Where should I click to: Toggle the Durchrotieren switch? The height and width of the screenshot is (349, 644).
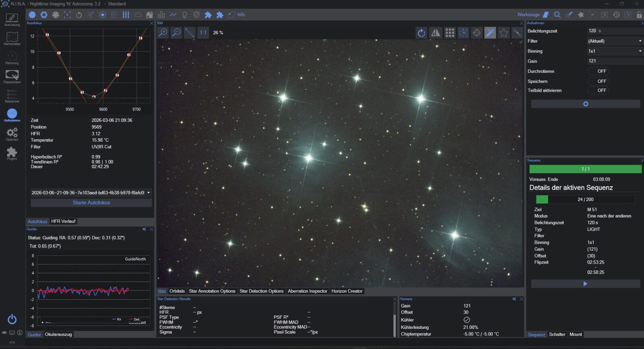(x=598, y=71)
